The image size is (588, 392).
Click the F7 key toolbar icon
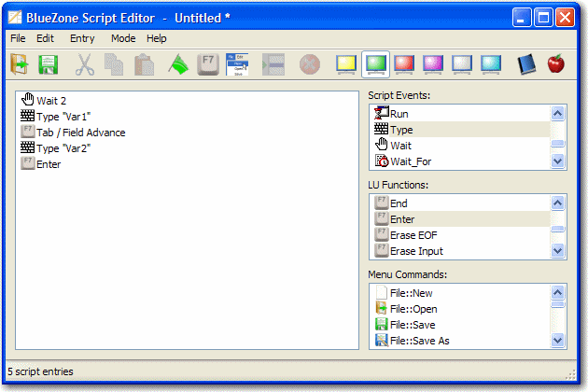pyautogui.click(x=207, y=64)
